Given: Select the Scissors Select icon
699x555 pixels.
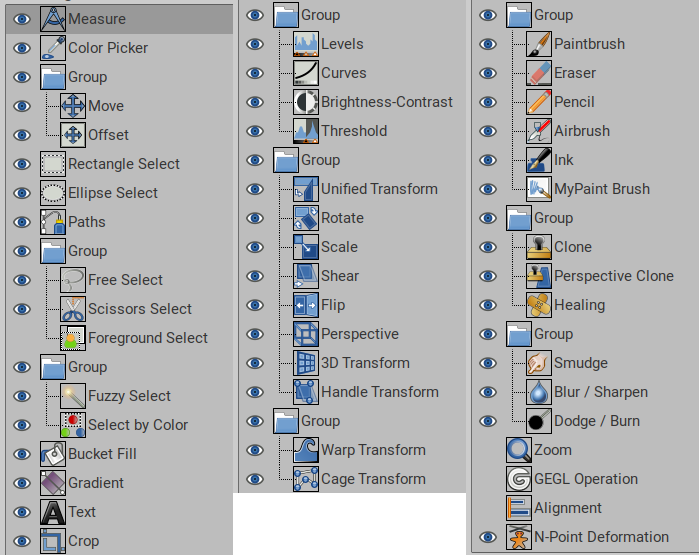Looking at the screenshot, I should tap(73, 309).
